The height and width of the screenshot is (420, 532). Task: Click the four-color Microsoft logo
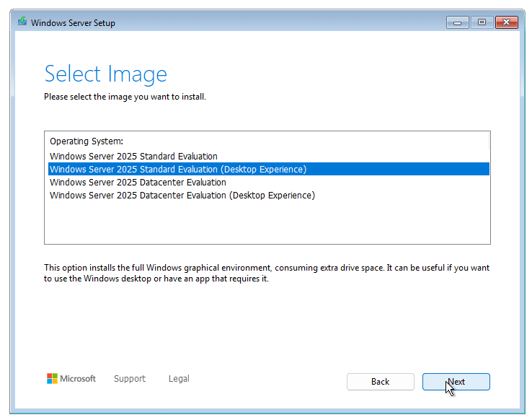(x=52, y=378)
